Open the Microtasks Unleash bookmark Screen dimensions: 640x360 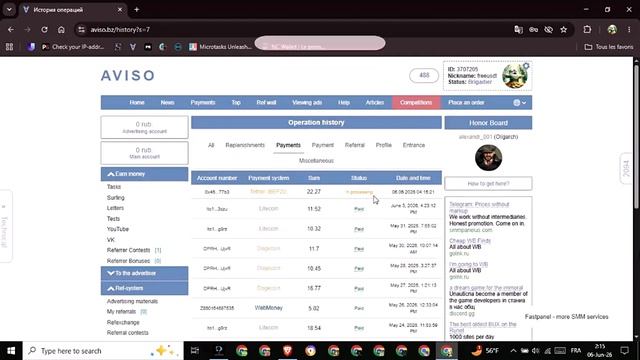(x=220, y=47)
